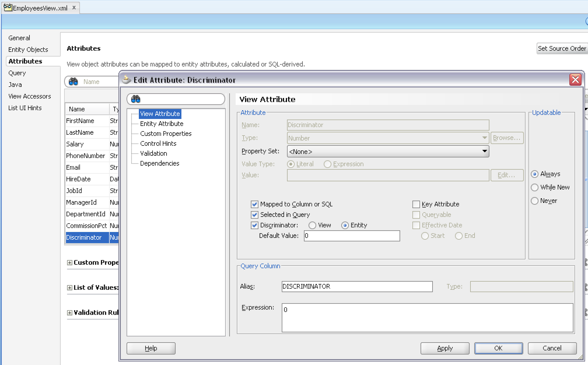Select Custom Properties in the tree
Screen dimensions: 588x365
click(166, 134)
